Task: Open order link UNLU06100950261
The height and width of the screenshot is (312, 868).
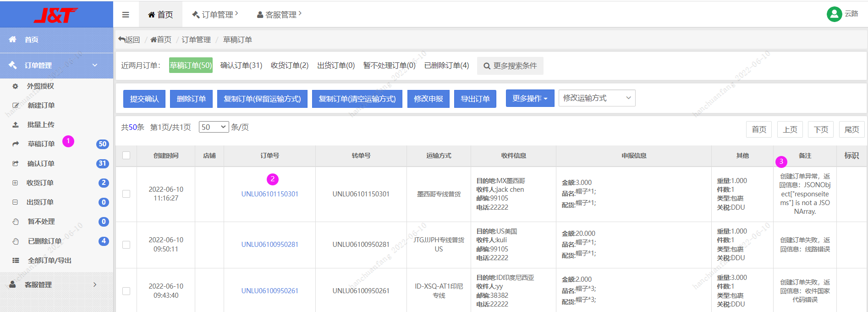Action: (x=270, y=291)
